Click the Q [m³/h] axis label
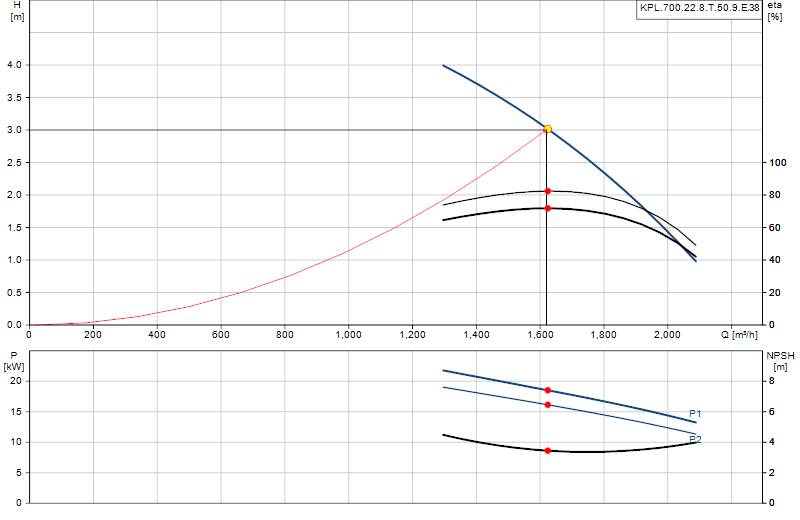Viewport: 800px width, 520px height. point(739,335)
